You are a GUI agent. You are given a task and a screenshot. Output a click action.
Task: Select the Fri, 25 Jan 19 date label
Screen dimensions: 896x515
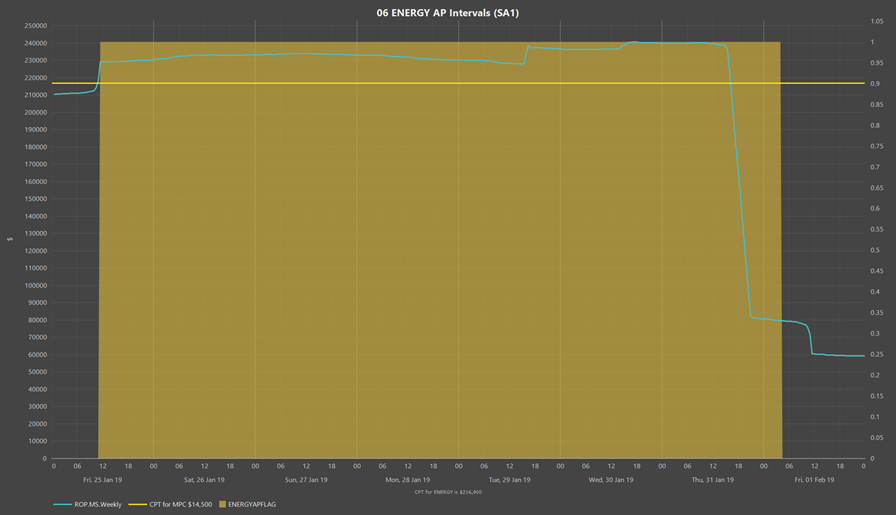pos(103,480)
